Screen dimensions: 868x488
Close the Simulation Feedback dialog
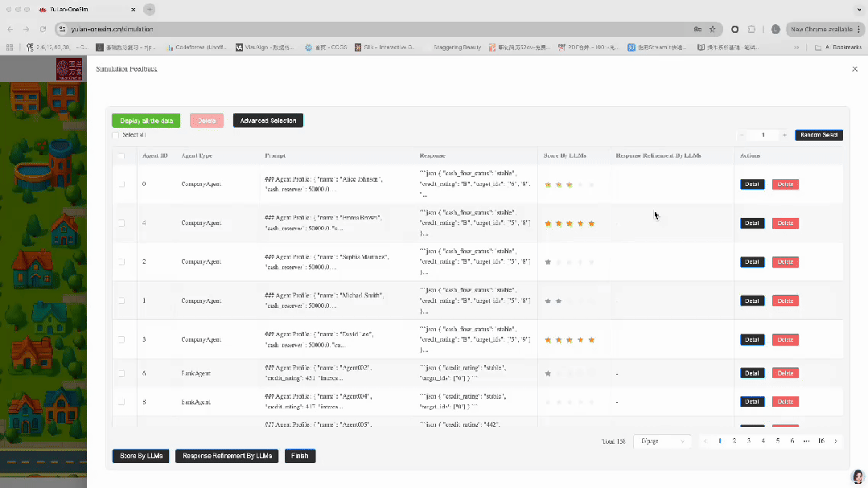click(x=854, y=70)
